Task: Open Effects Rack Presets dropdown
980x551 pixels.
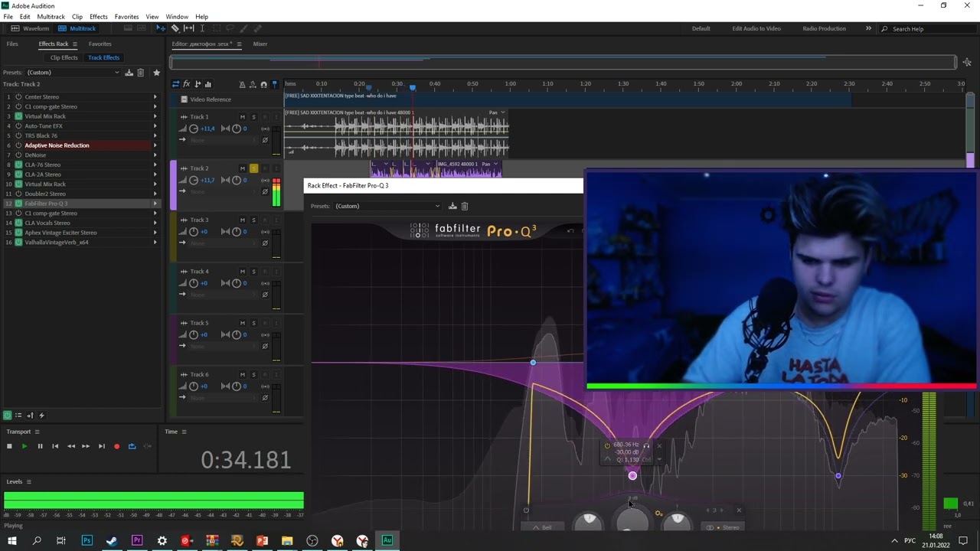Action: (x=73, y=73)
